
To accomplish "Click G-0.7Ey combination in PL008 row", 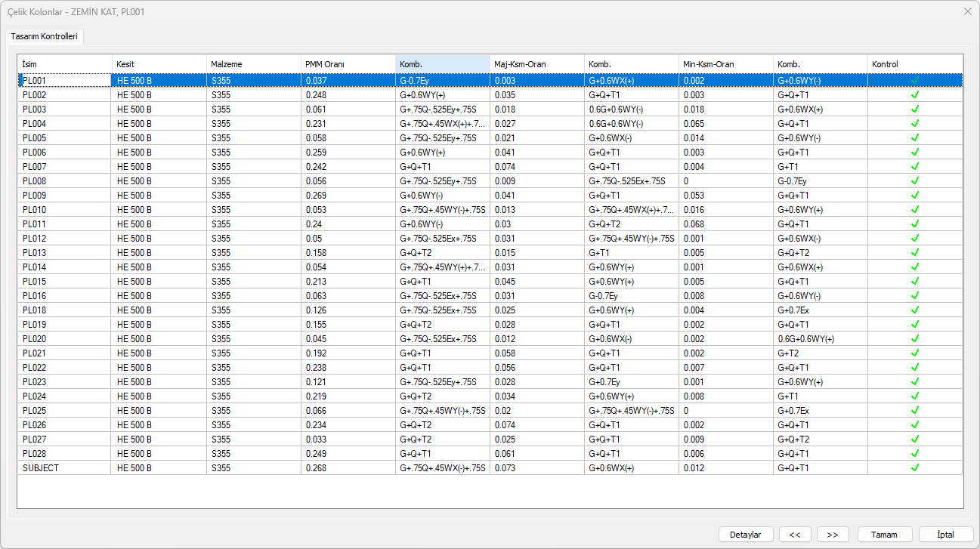I will point(792,180).
